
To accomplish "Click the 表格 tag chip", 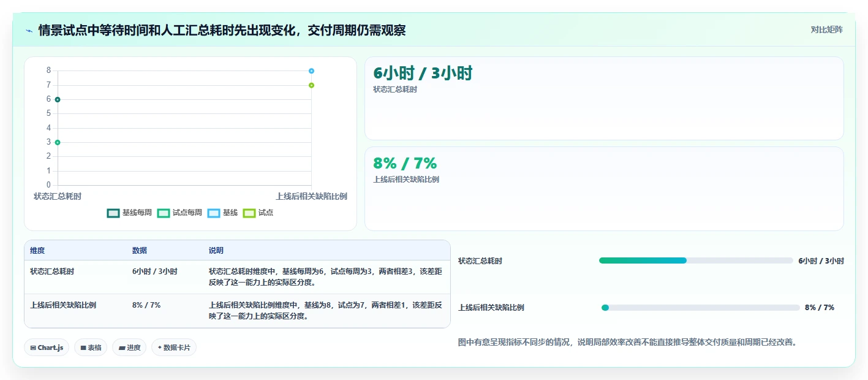I will (x=91, y=348).
